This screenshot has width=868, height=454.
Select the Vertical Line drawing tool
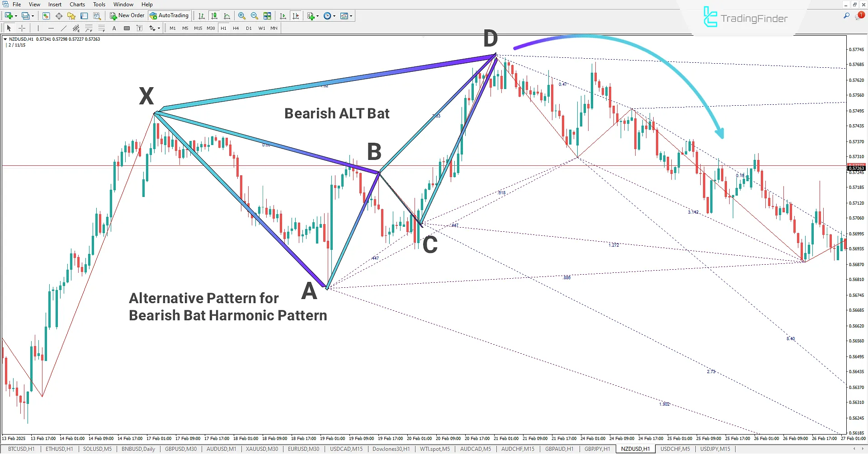coord(38,28)
